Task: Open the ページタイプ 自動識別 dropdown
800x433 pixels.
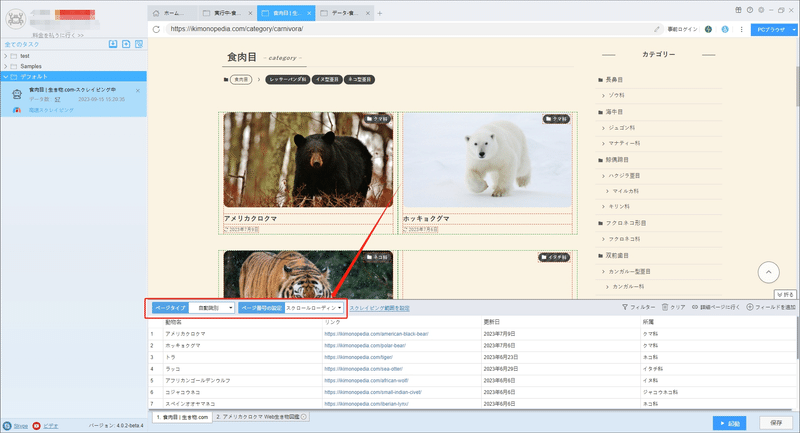Action: tap(212, 308)
